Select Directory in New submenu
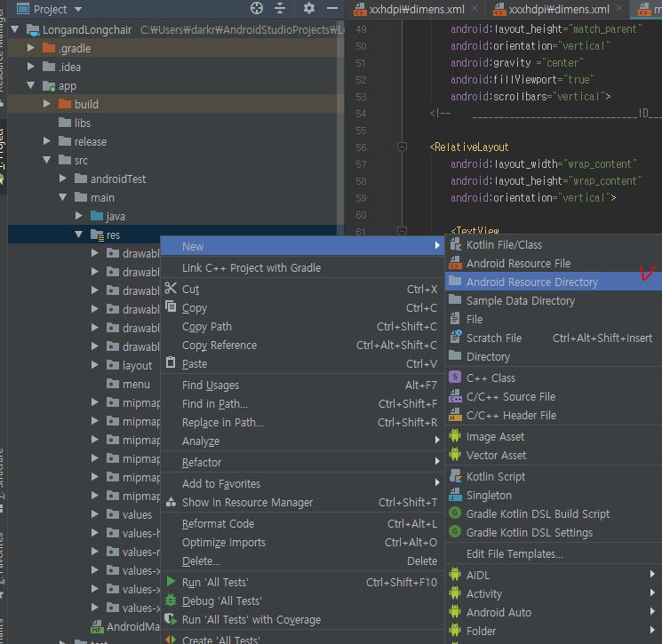 pyautogui.click(x=553, y=356)
